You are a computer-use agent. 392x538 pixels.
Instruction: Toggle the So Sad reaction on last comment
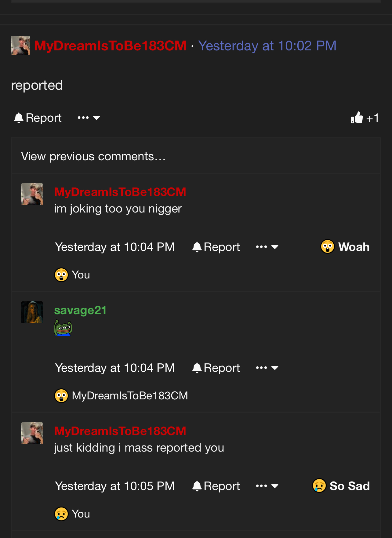(341, 486)
